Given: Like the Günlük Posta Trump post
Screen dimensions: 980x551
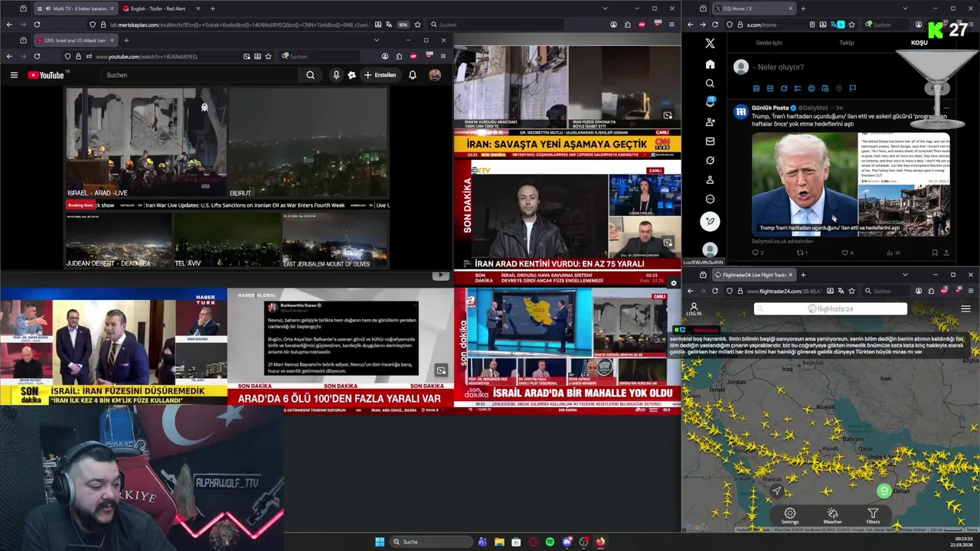Looking at the screenshot, I should click(846, 253).
